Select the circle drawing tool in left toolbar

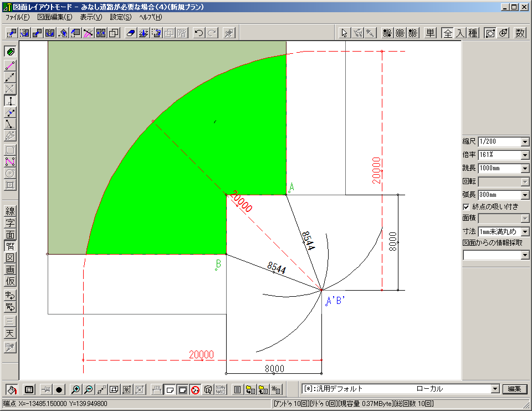click(10, 173)
